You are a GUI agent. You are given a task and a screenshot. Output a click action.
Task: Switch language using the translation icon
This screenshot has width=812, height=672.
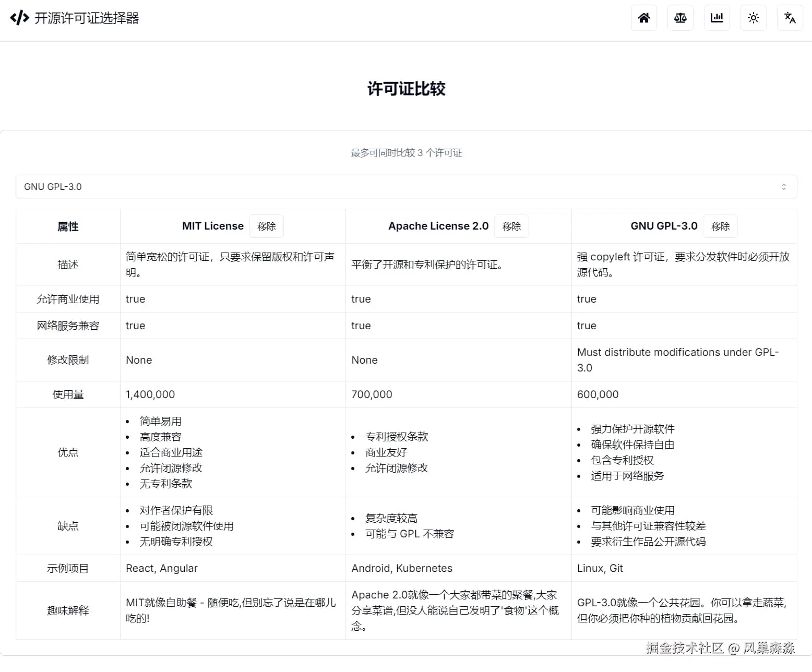[790, 17]
